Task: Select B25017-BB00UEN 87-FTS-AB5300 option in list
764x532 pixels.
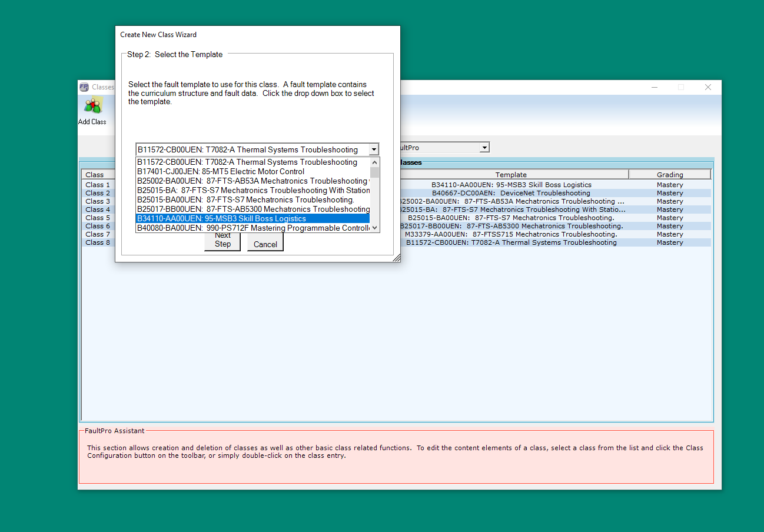Action: (x=253, y=209)
